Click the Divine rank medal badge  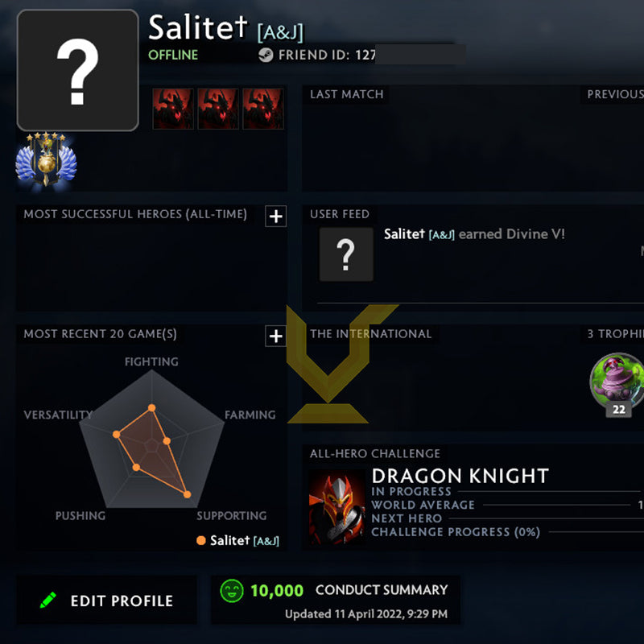click(46, 160)
